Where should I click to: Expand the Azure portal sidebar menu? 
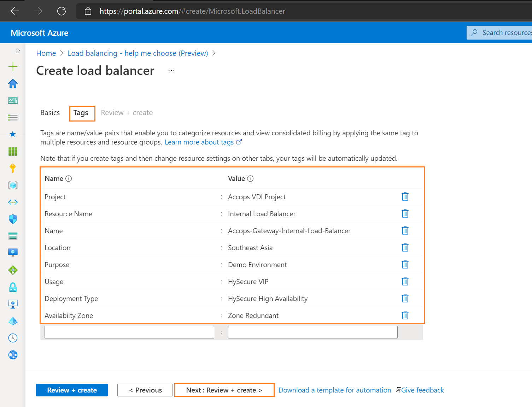tap(18, 51)
